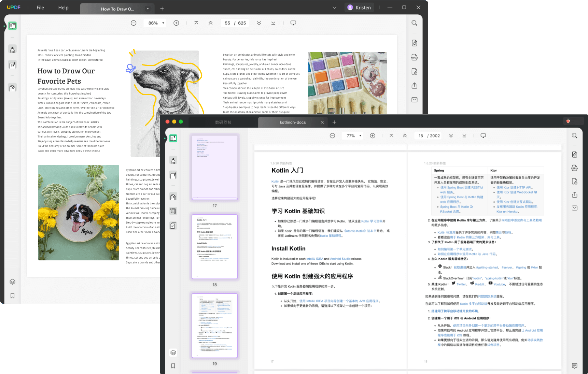Switch to the kotlincn-docs tab
Image resolution: width=588 pixels, height=374 pixels.
(293, 122)
